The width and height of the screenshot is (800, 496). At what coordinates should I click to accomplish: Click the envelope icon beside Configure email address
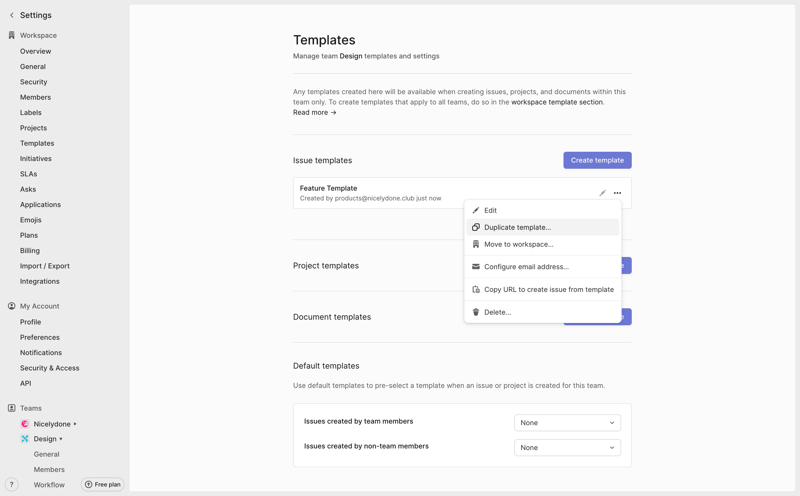(x=476, y=266)
